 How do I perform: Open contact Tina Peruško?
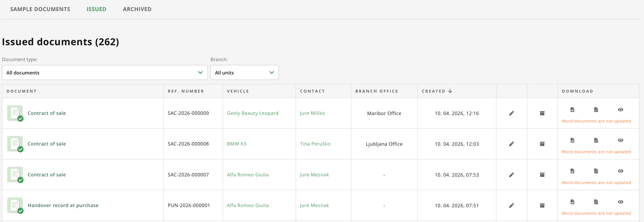point(315,144)
